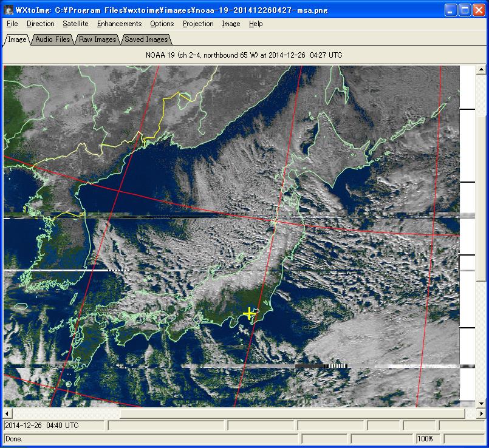This screenshot has width=489, height=448.
Task: Open the Projection menu
Action: [198, 24]
